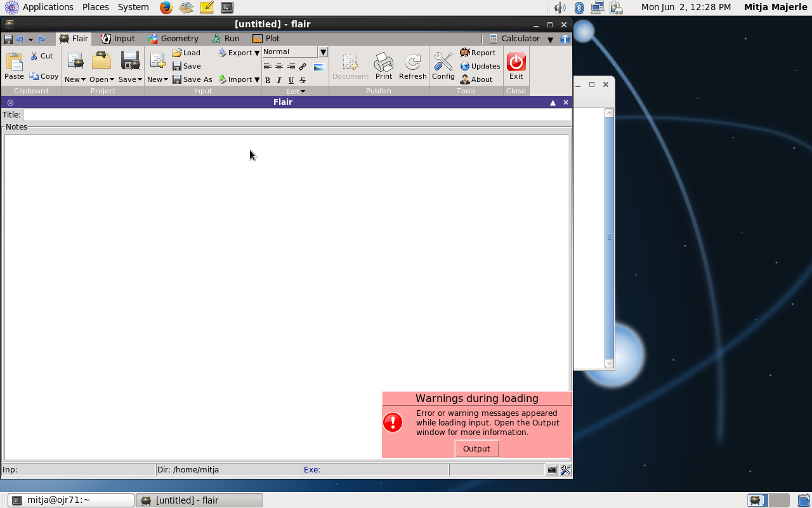This screenshot has width=812, height=508.
Task: Expand the Project Save dropdown
Action: [130, 79]
